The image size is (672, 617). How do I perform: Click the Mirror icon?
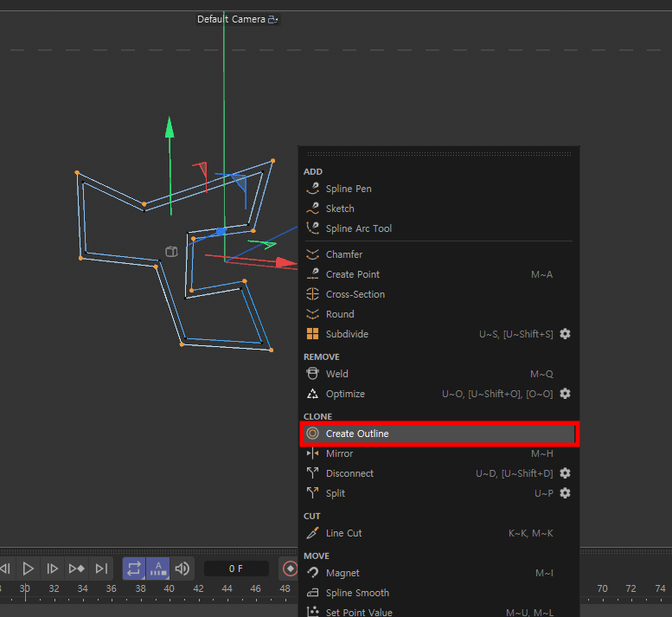[313, 453]
